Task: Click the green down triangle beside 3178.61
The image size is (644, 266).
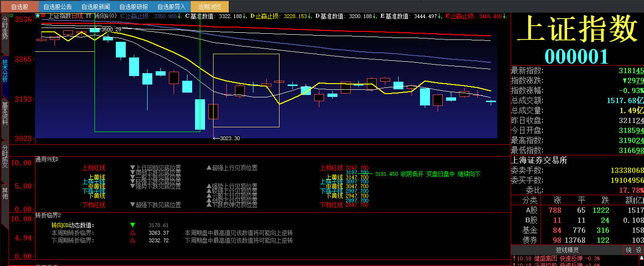Action: tap(132, 225)
